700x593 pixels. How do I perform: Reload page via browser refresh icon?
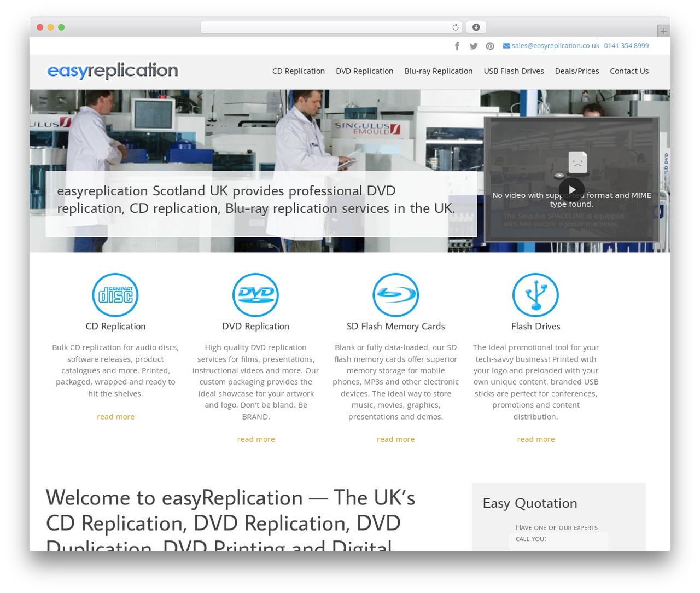[x=456, y=27]
